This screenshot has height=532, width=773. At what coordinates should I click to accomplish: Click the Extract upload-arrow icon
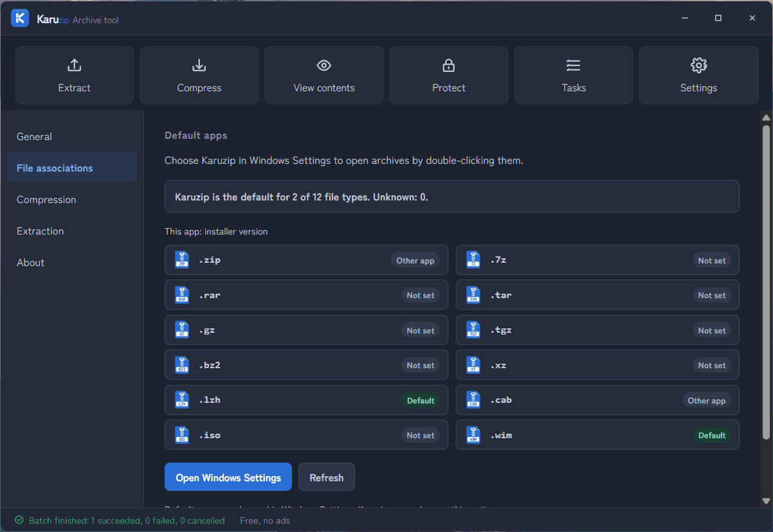coord(74,65)
